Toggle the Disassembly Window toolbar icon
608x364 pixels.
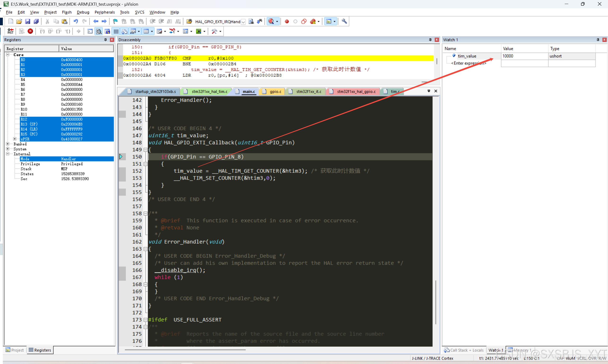tap(99, 31)
